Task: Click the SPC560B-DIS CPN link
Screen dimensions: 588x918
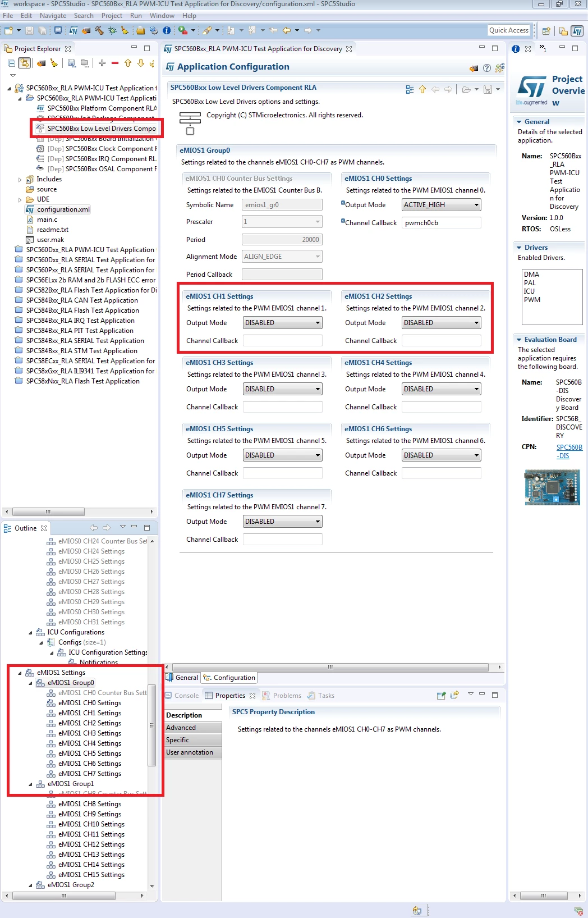Action: click(569, 451)
